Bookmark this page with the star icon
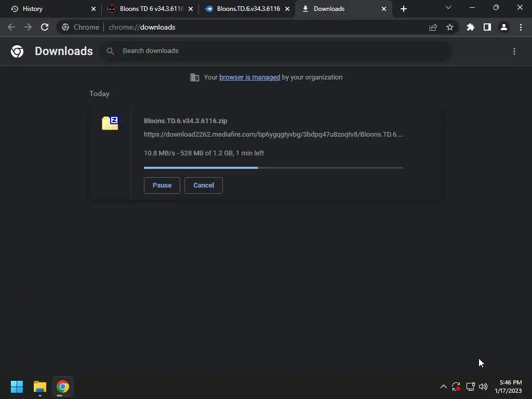This screenshot has width=532, height=399. coord(450,27)
